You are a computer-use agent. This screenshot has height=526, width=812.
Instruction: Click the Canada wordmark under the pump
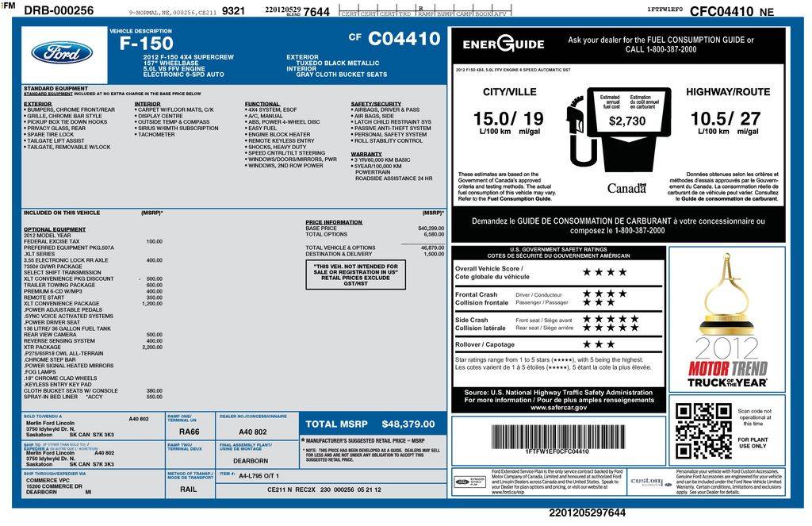click(626, 188)
